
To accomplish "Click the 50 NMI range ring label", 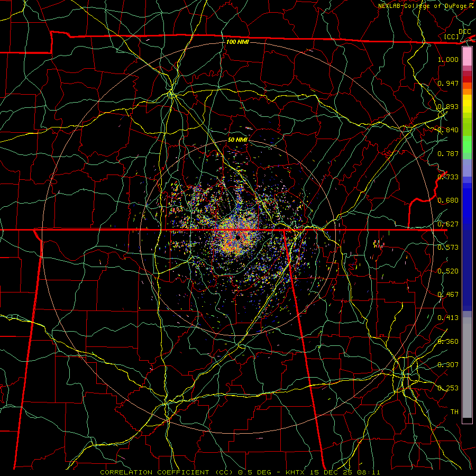I will [x=237, y=140].
